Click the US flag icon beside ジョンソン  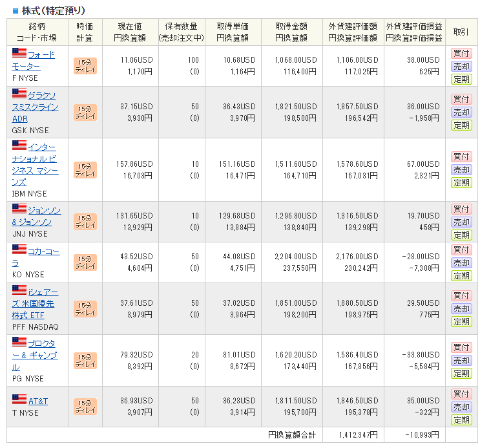tap(19, 208)
